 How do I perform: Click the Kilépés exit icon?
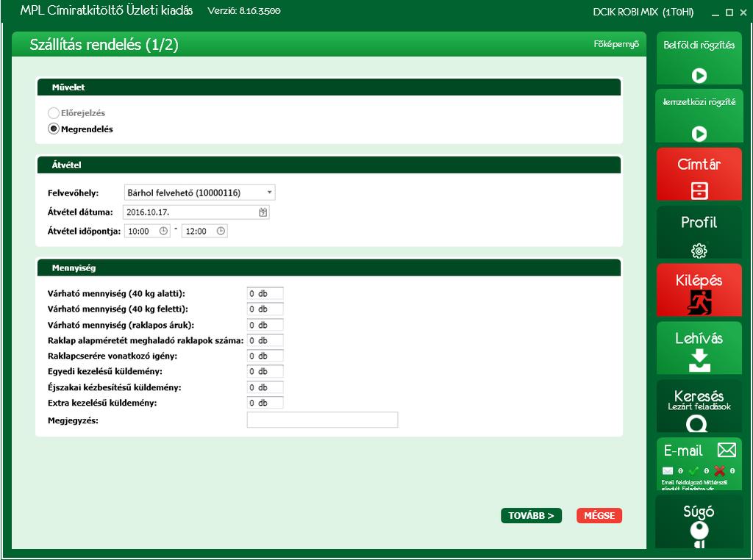point(699,303)
